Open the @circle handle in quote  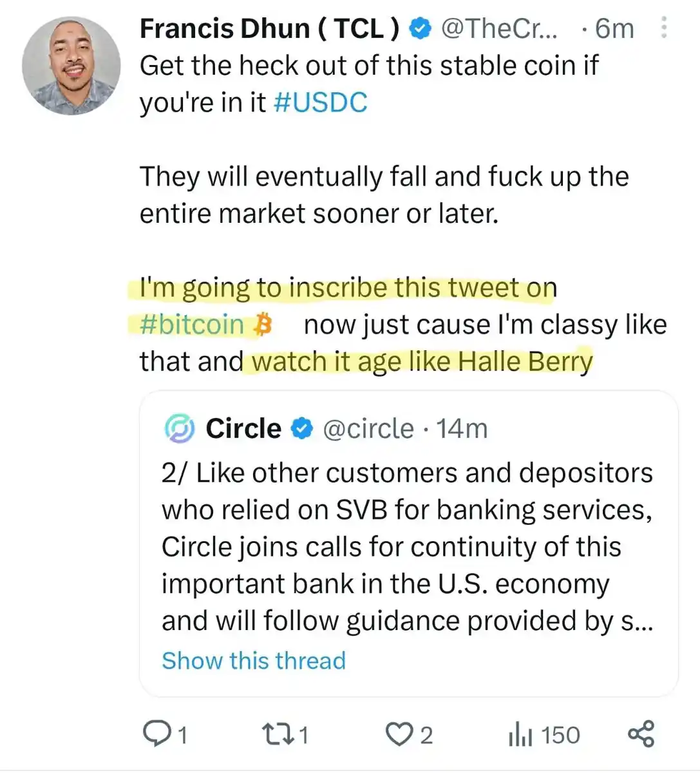[x=368, y=428]
